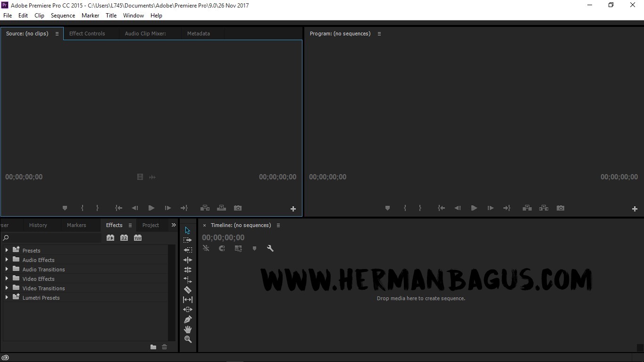Open the Source monitor button editor plus
The image size is (644, 362).
click(x=293, y=209)
